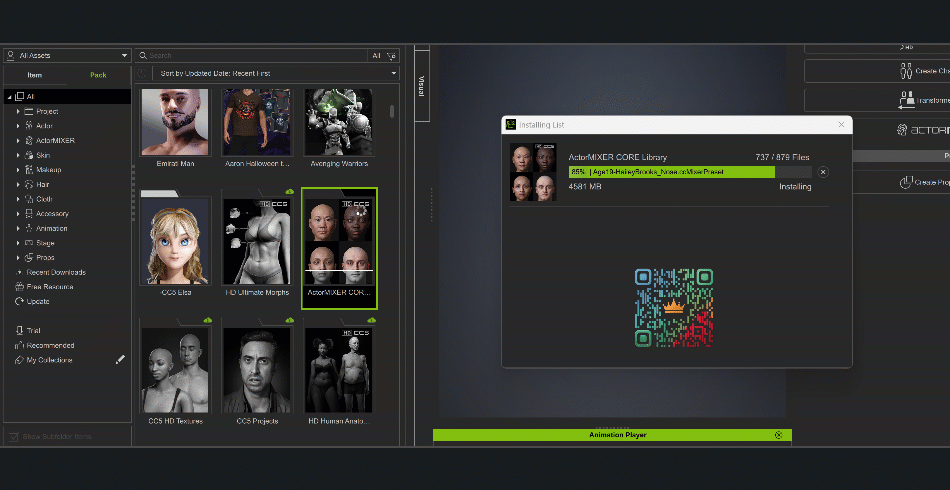Select the Animation category icon
The height and width of the screenshot is (490, 950).
(x=28, y=228)
